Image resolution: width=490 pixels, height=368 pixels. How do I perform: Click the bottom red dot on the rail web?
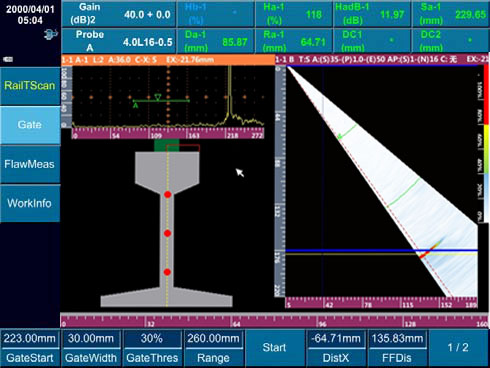coord(168,272)
